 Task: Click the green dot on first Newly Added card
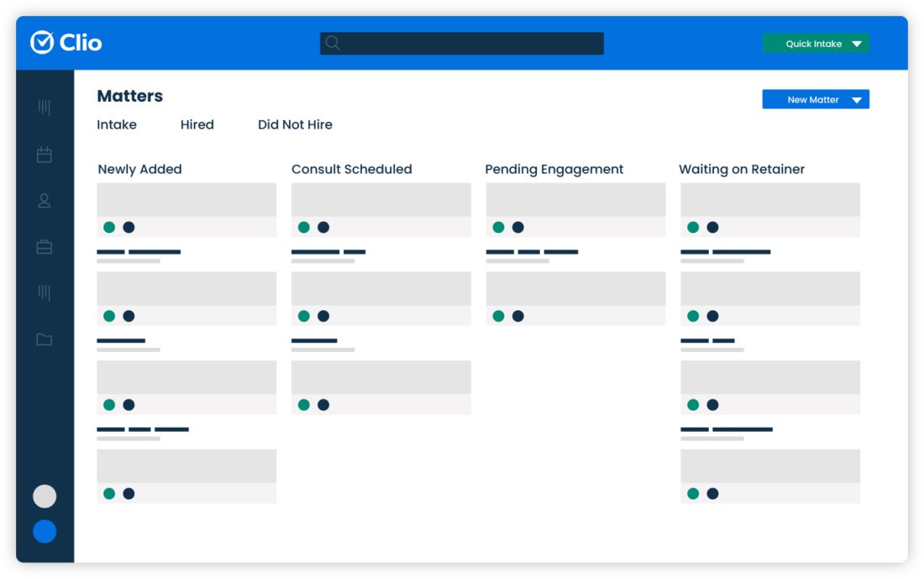[109, 227]
